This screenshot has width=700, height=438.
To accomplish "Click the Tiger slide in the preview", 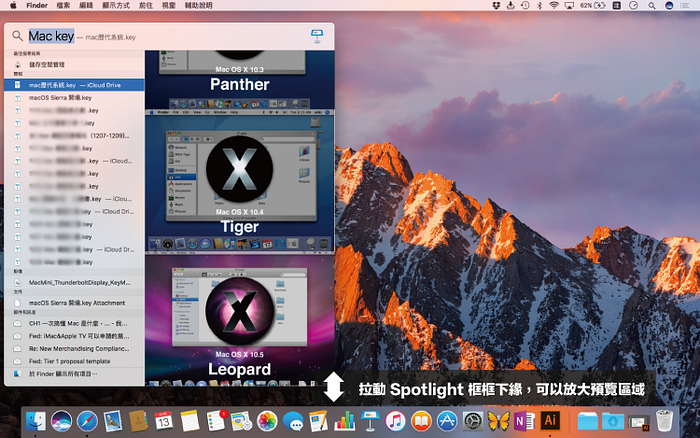I will coord(240,181).
